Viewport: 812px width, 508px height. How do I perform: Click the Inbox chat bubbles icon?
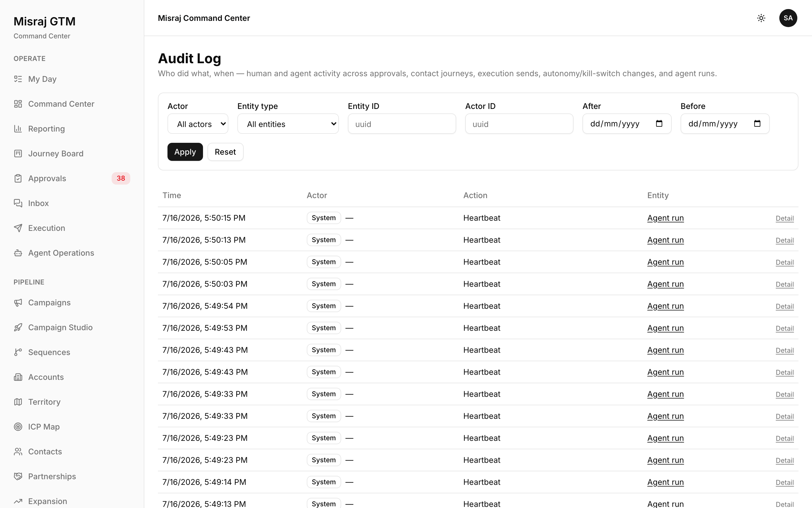point(18,203)
